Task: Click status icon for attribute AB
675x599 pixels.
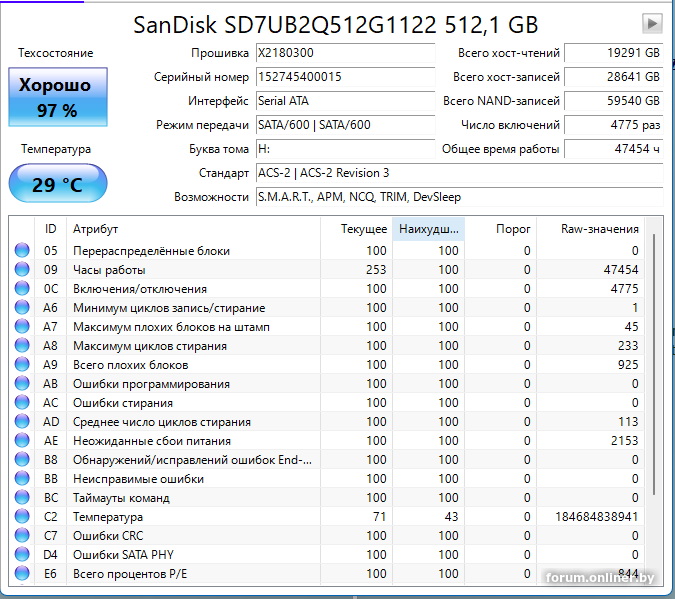Action: tap(22, 383)
